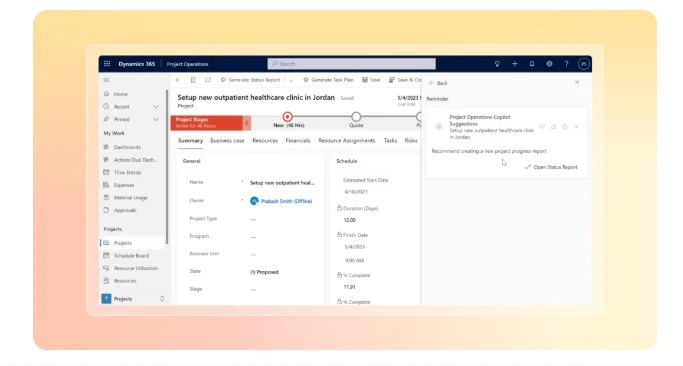Open Projects item in sidebar
The width and height of the screenshot is (683, 366).
[133, 243]
